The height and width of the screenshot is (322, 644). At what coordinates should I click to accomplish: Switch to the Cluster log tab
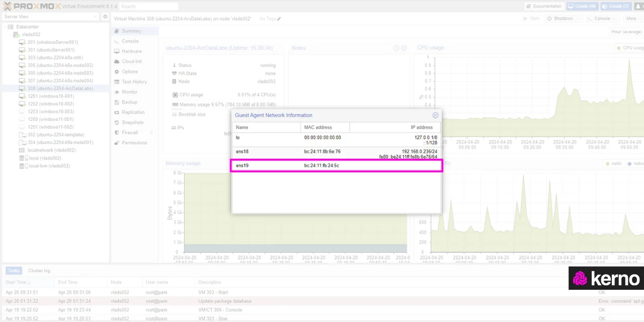(x=39, y=271)
